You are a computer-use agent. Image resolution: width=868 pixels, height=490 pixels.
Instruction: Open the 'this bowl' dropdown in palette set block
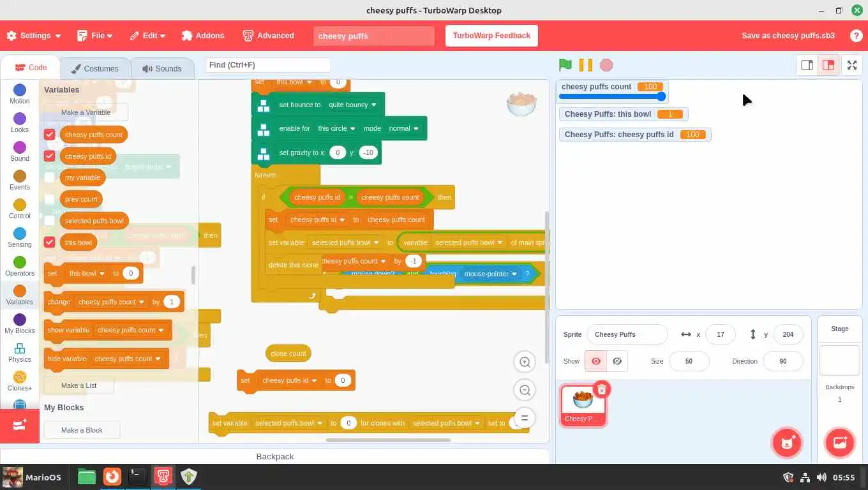click(87, 273)
